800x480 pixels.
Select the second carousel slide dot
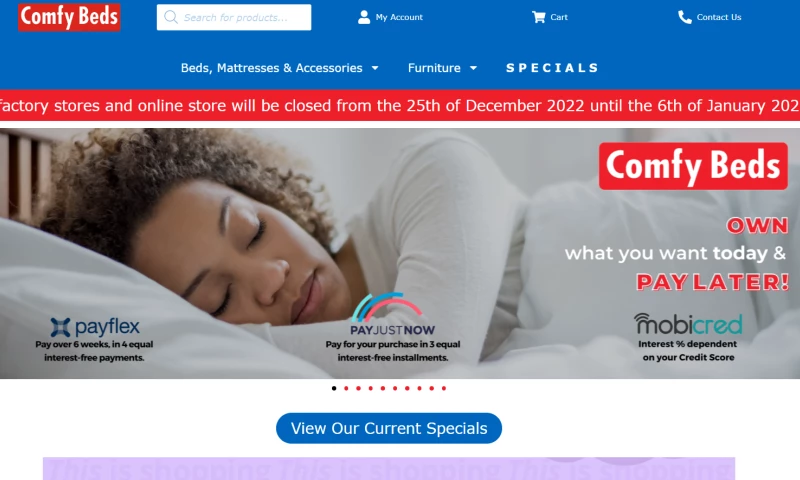[346, 388]
